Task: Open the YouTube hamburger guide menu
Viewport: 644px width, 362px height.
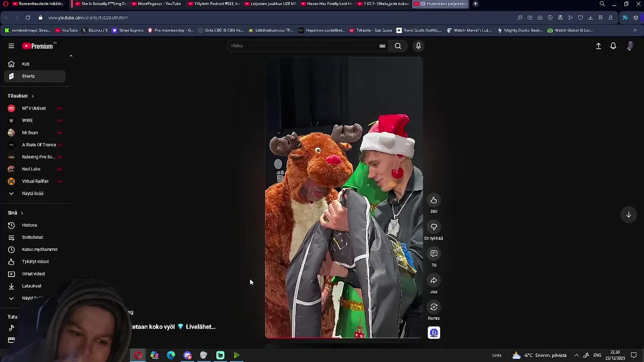Action: pyautogui.click(x=11, y=46)
